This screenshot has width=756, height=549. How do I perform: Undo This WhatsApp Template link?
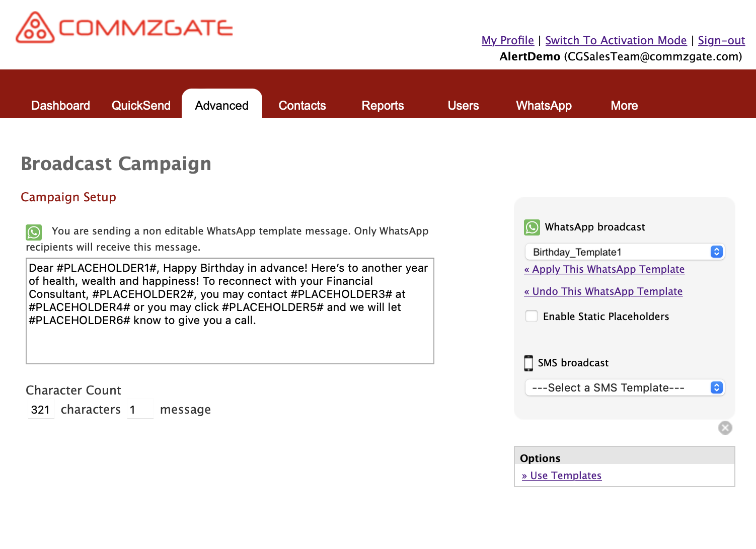pyautogui.click(x=603, y=291)
